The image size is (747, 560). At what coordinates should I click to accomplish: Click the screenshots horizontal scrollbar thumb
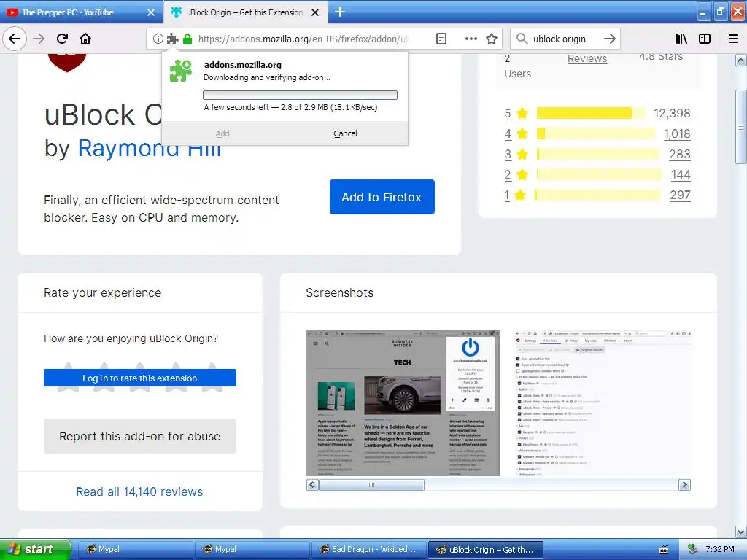tap(371, 485)
